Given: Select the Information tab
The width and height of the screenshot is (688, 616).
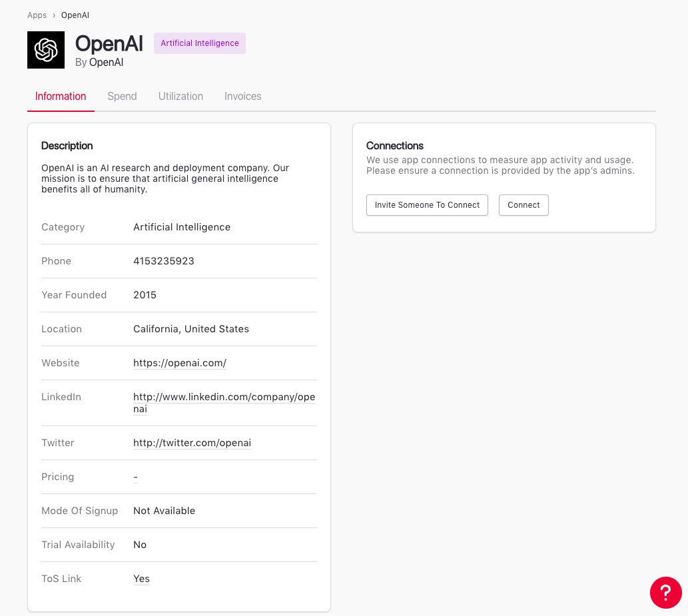Looking at the screenshot, I should tap(61, 96).
